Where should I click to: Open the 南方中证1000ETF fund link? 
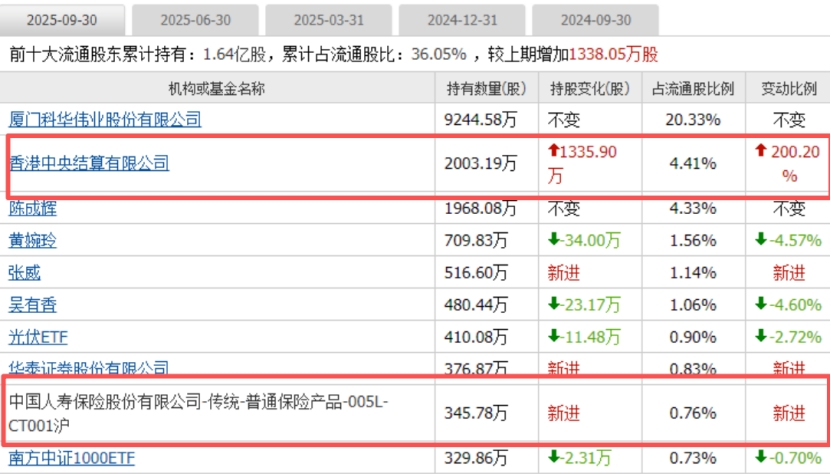tap(72, 458)
